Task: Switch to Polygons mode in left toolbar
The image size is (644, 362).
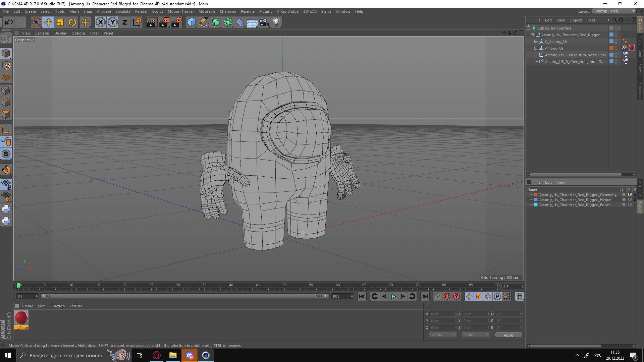Action: (6, 114)
